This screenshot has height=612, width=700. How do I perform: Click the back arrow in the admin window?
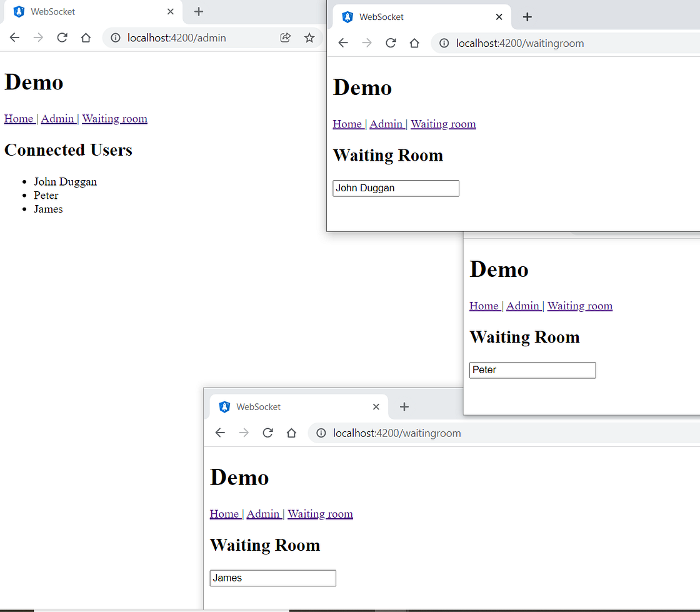click(14, 38)
